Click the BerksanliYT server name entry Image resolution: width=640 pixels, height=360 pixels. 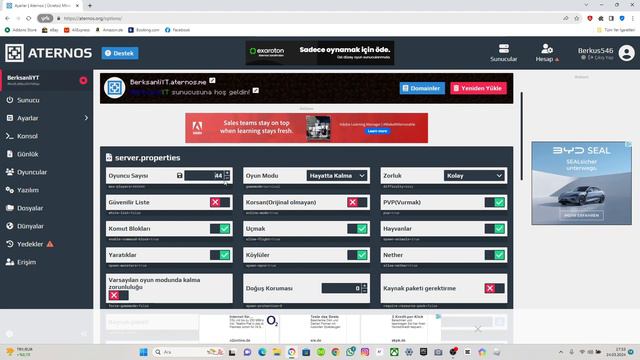tap(23, 78)
